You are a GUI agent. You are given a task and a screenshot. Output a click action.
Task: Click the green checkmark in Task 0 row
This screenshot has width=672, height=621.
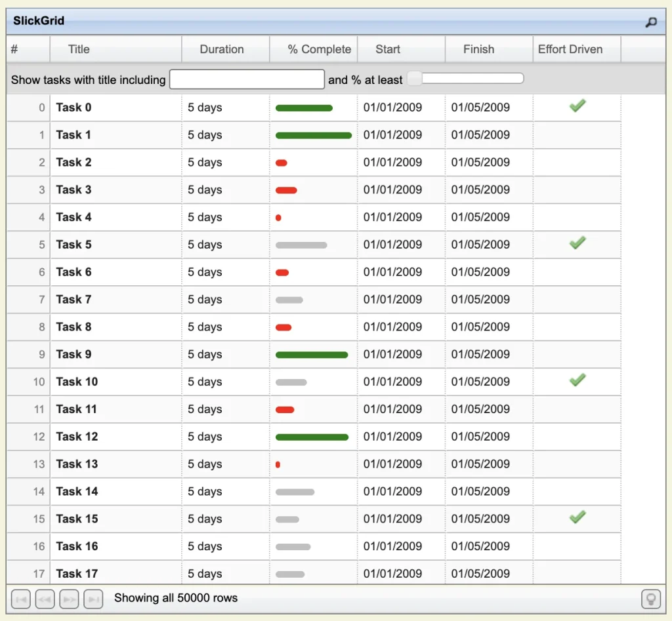pyautogui.click(x=577, y=106)
